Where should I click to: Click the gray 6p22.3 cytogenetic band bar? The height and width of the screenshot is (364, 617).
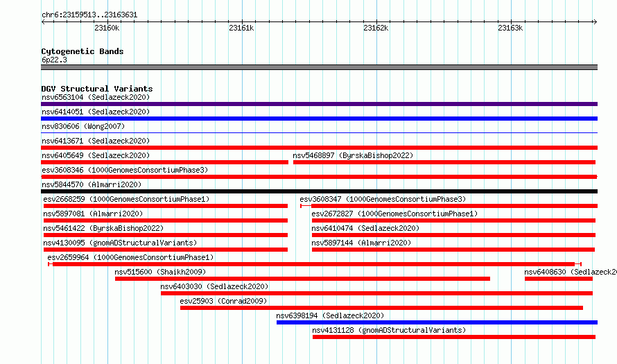coord(319,67)
